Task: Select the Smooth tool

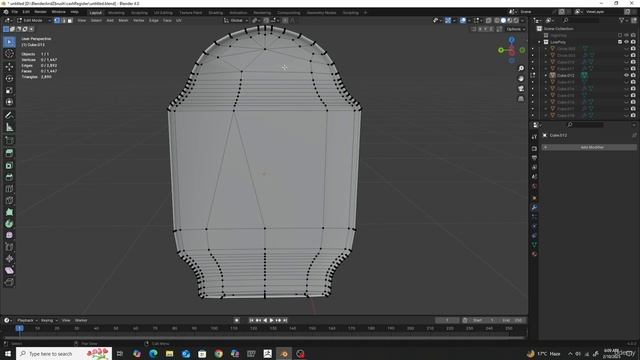Action: point(9,236)
